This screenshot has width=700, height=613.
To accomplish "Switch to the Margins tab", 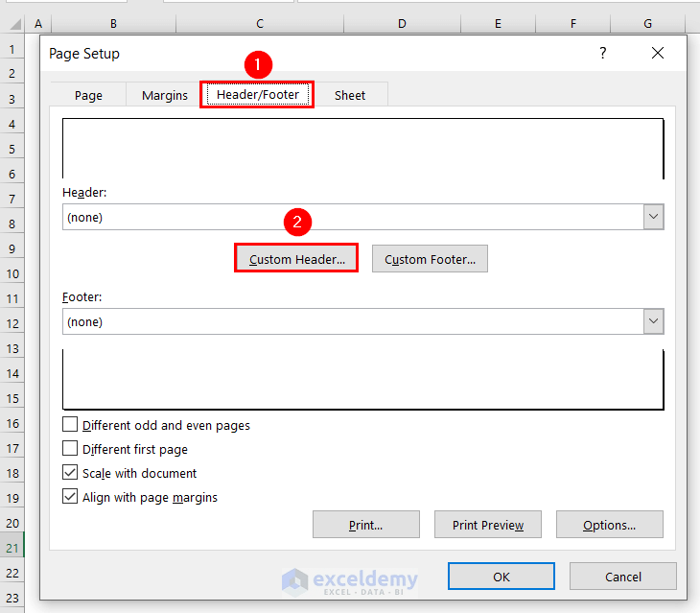I will (165, 95).
